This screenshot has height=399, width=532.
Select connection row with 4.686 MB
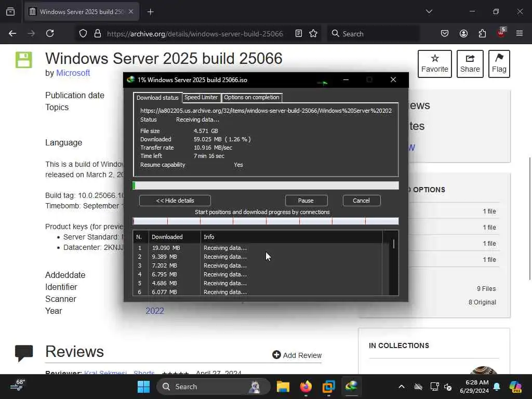[x=258, y=283]
